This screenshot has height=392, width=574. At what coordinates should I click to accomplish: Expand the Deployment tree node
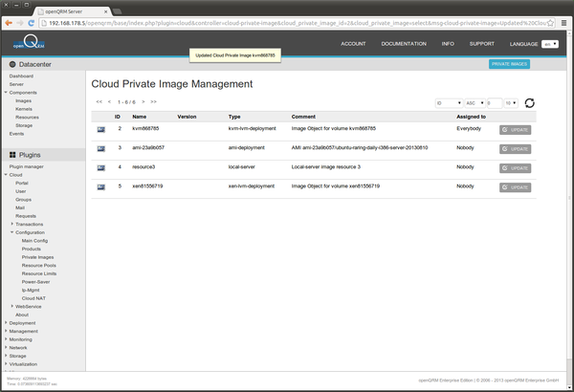6,322
